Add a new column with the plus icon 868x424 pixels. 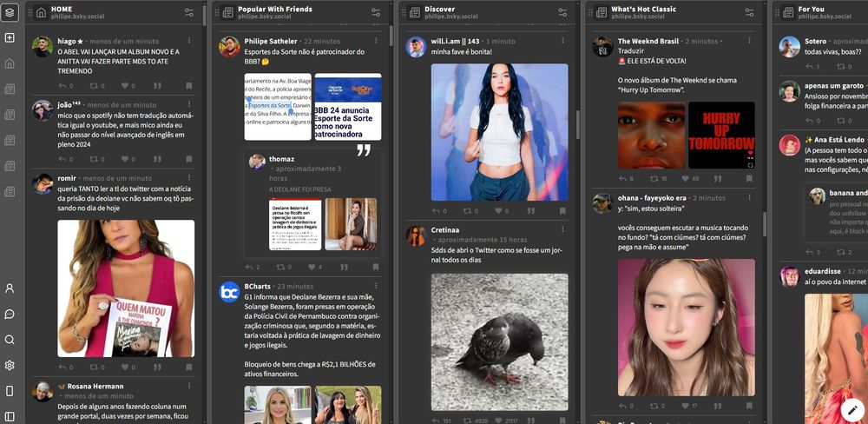[x=10, y=37]
